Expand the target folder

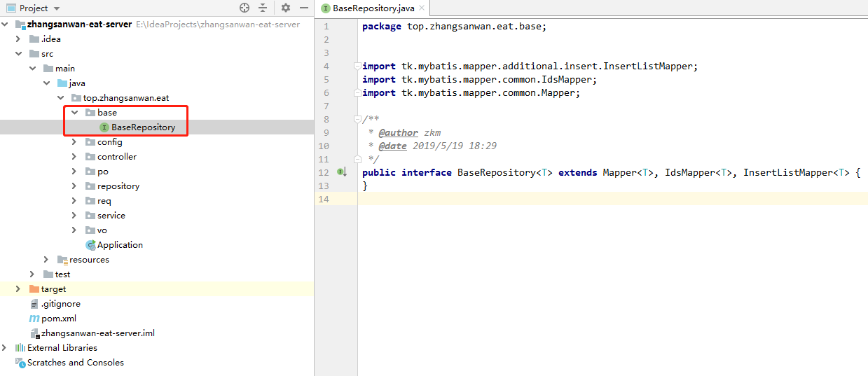(18, 288)
